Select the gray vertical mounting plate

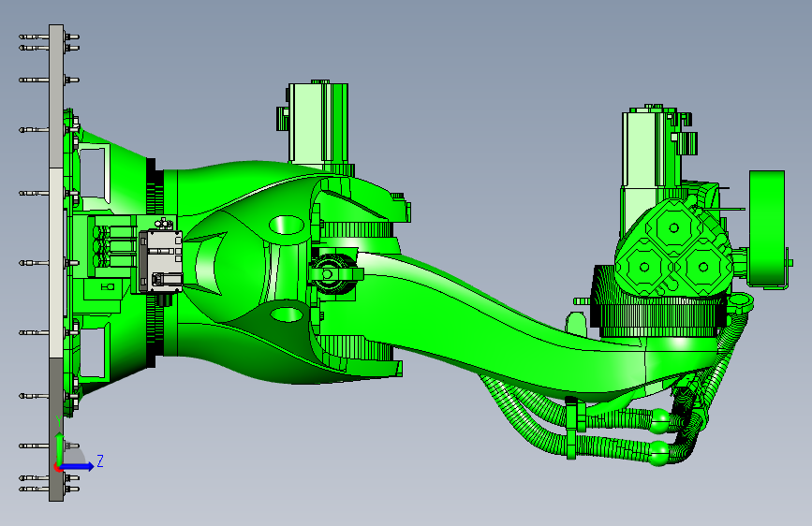(x=56, y=262)
